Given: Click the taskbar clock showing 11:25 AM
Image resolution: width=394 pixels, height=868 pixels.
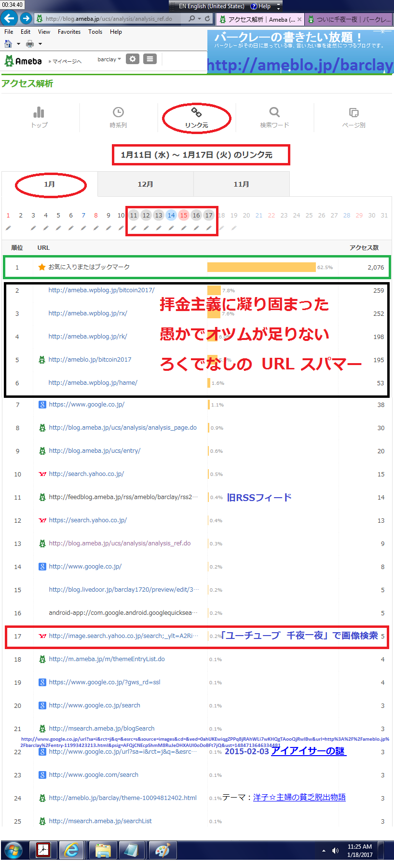Looking at the screenshot, I should tap(360, 851).
